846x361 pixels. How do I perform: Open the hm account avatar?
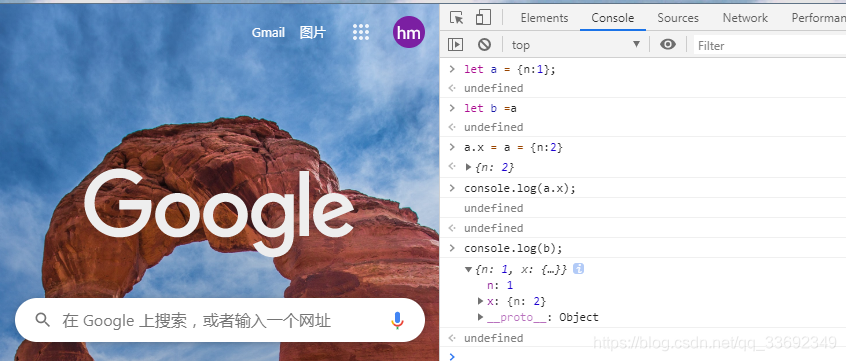409,32
